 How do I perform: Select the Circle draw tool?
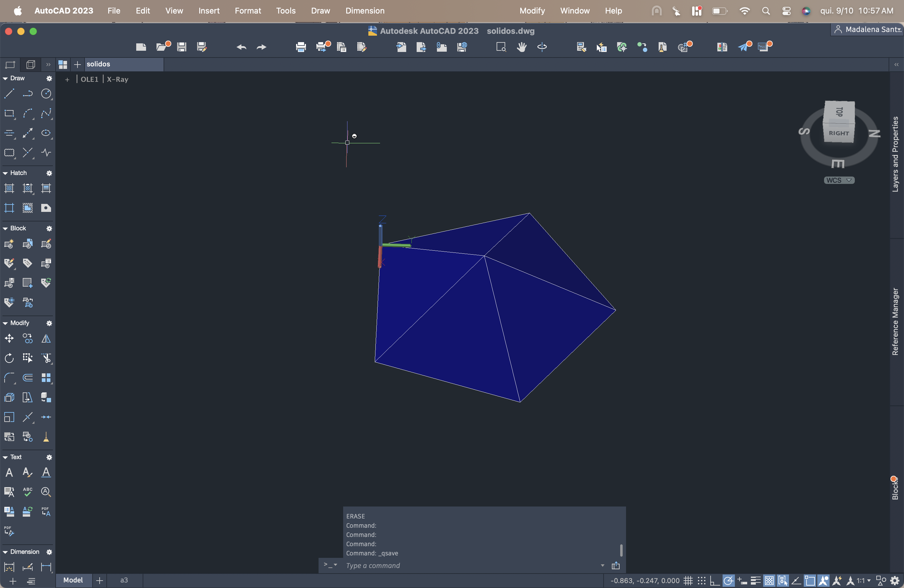(46, 93)
